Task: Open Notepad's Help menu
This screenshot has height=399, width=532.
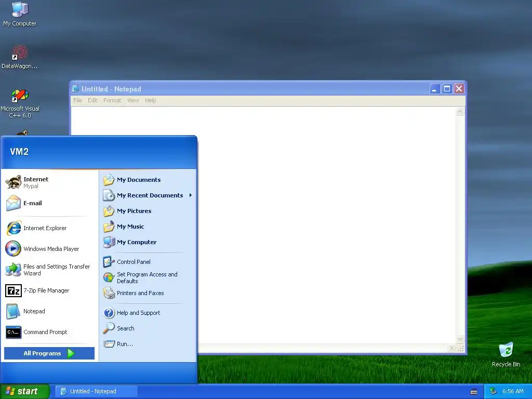Action: [x=150, y=100]
